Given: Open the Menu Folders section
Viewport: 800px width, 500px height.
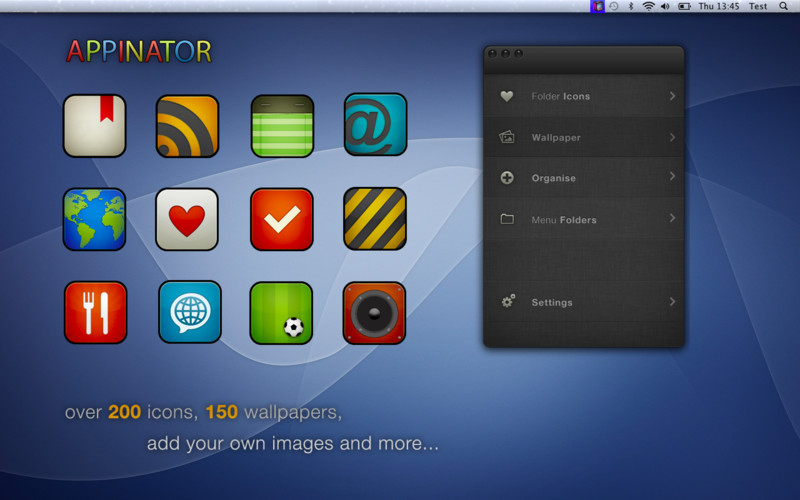Looking at the screenshot, I should tap(584, 219).
